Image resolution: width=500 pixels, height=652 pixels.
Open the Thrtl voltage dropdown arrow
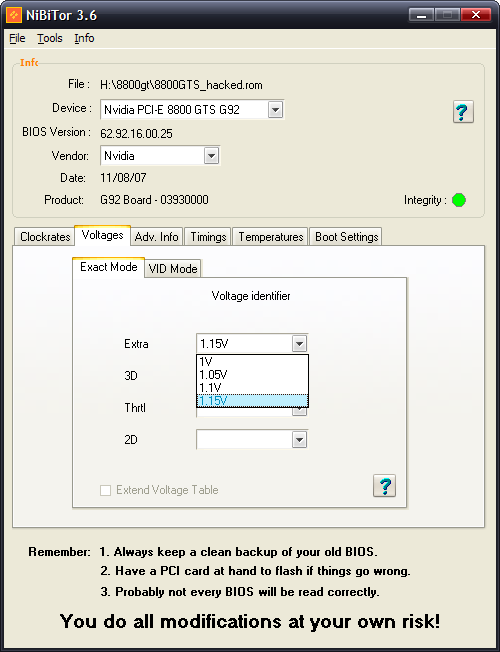[x=299, y=412]
